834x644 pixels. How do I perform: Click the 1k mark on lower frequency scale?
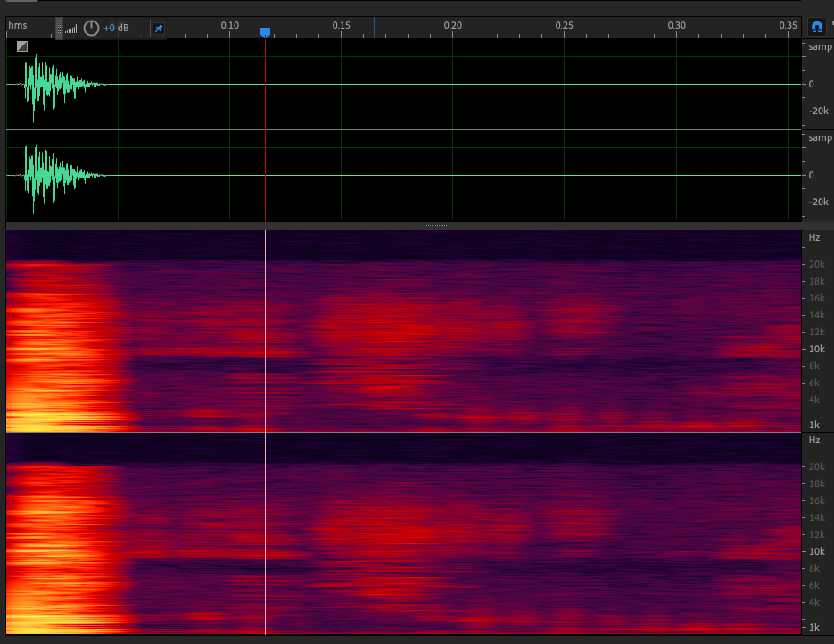[815, 627]
